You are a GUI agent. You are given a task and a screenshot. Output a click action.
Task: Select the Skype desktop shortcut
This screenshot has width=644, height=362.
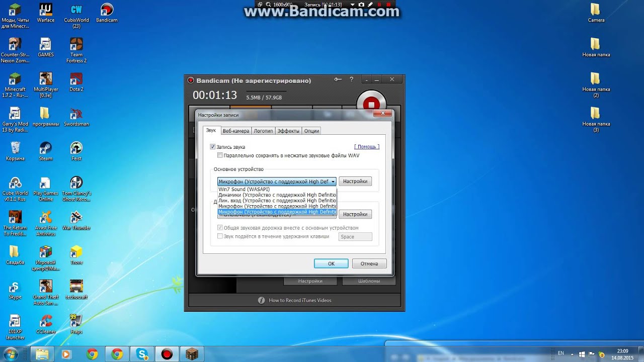coord(15,289)
